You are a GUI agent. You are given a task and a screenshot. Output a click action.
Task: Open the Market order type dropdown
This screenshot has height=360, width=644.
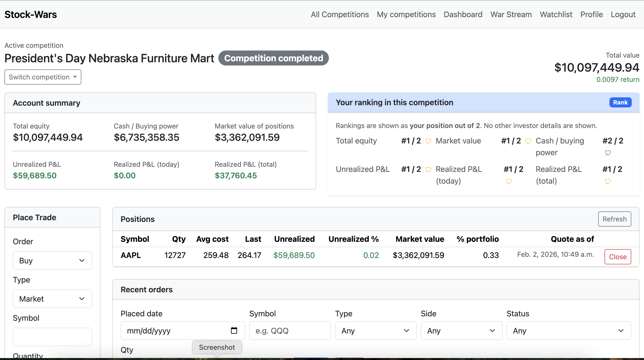click(x=52, y=298)
